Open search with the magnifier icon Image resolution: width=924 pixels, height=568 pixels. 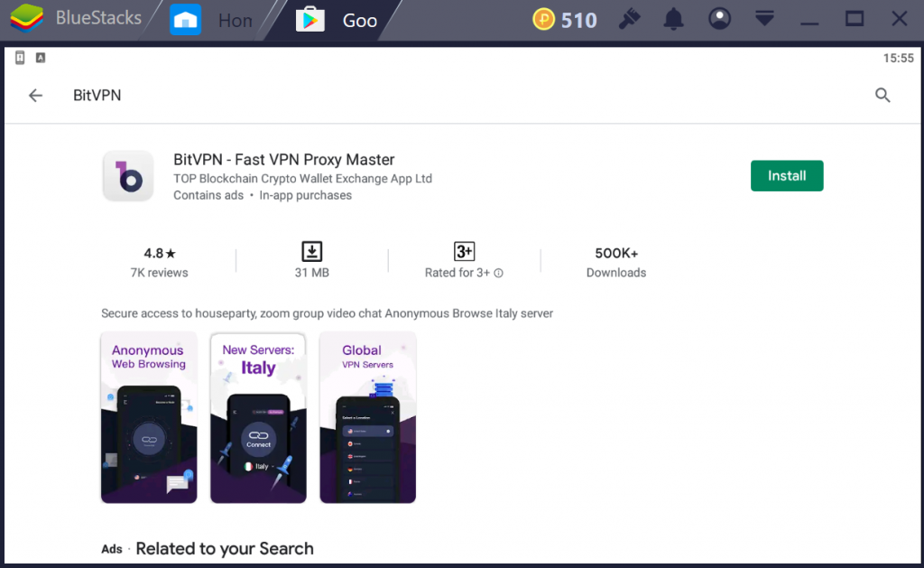(882, 96)
